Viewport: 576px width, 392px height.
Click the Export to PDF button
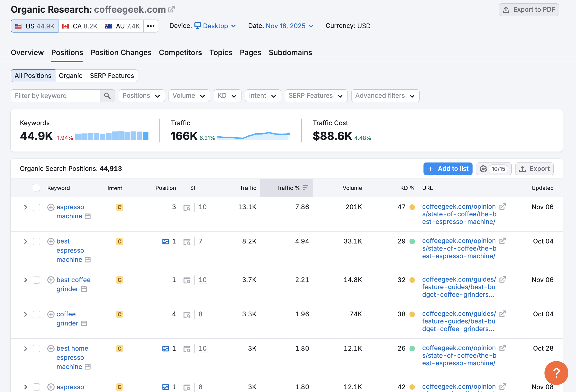coord(529,10)
